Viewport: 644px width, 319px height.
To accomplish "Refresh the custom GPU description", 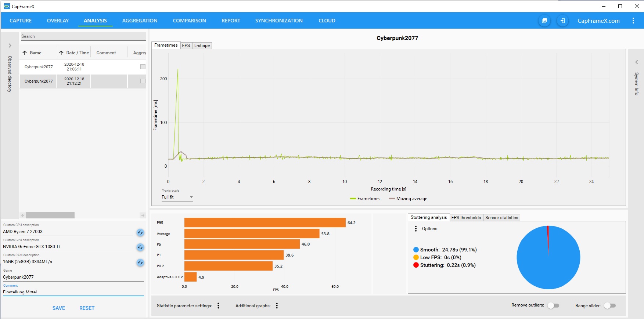I will coord(140,247).
